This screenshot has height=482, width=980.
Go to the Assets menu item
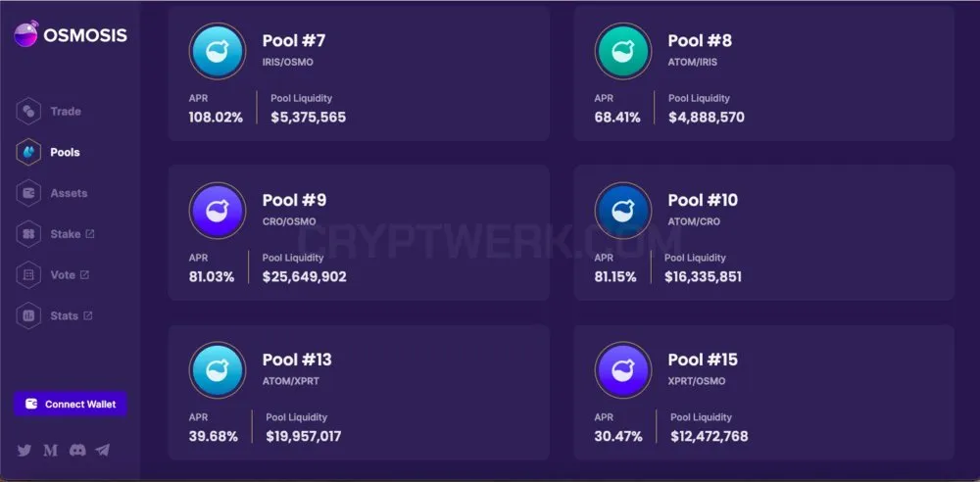[69, 193]
